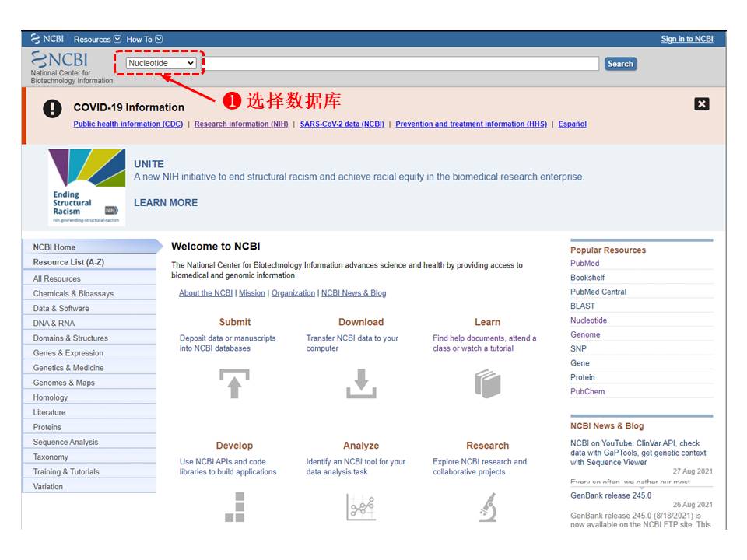Click the LEARN MORE link
The width and height of the screenshot is (747, 560).
pyautogui.click(x=166, y=203)
